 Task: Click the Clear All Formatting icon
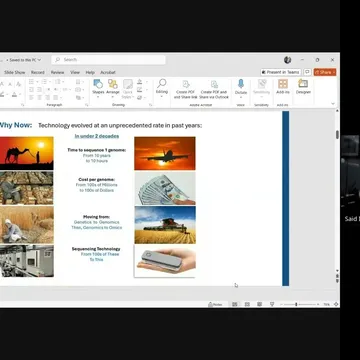pyautogui.click(x=19, y=84)
